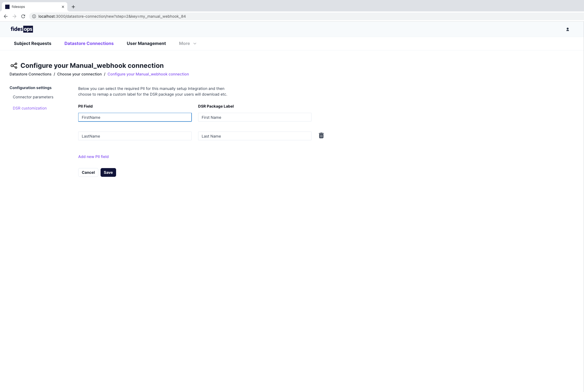Select DSR customization in sidebar
The image size is (584, 392).
tap(30, 108)
